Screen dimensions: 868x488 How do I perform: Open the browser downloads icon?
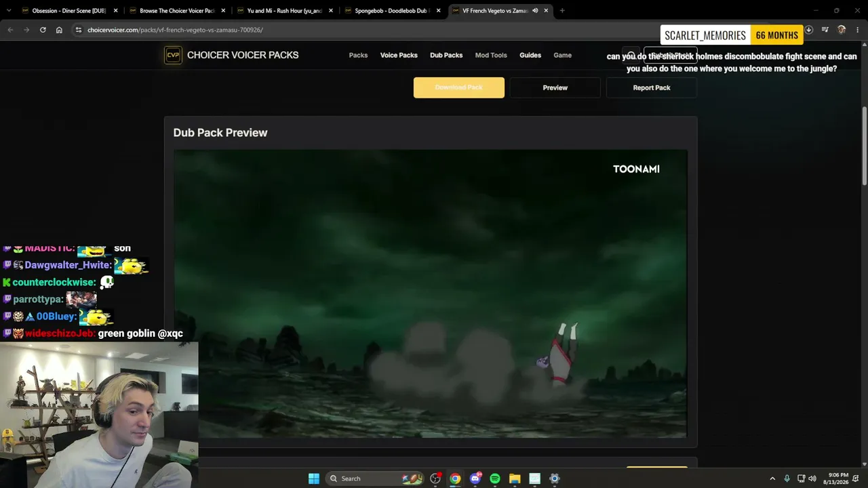pyautogui.click(x=809, y=30)
